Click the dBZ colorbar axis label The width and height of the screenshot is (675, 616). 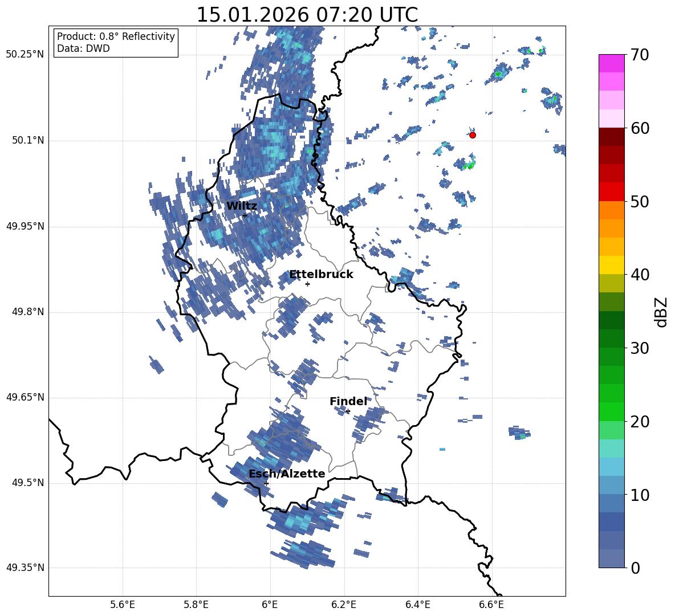point(662,312)
